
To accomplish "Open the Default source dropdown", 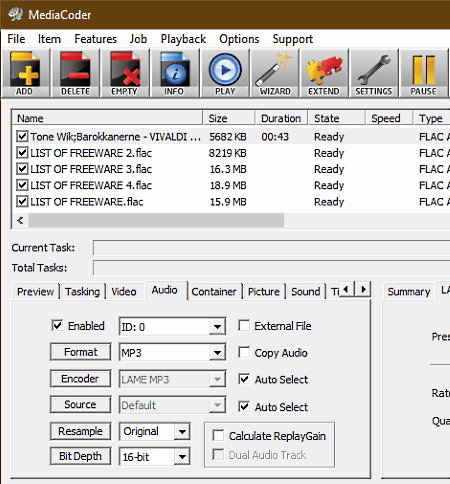I will [217, 405].
